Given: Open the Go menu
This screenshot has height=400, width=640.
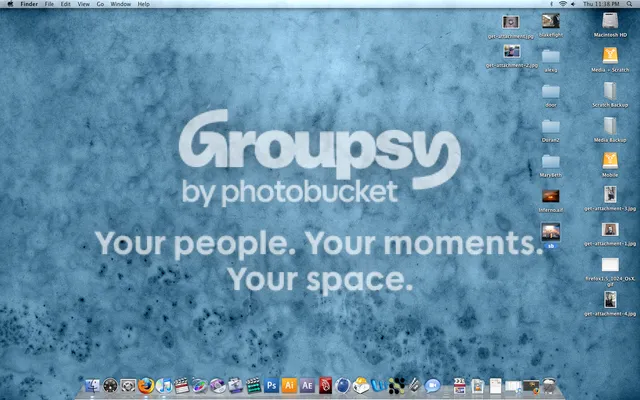Looking at the screenshot, I should point(100,4).
